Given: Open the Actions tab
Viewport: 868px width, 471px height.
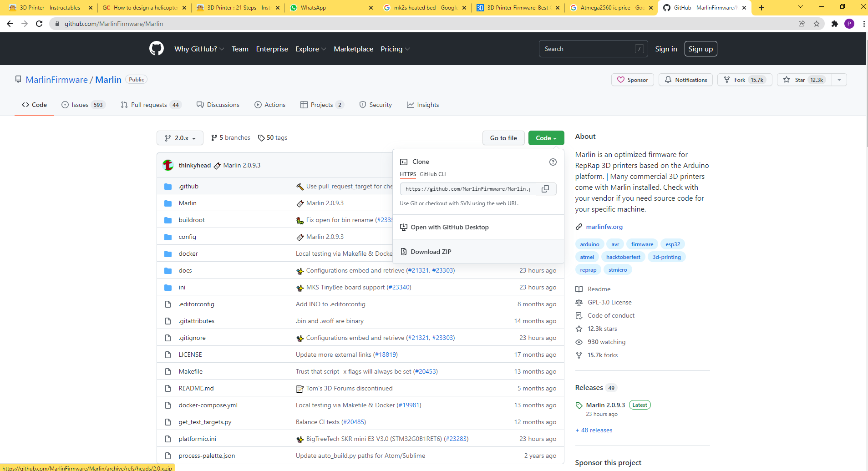Looking at the screenshot, I should (x=270, y=105).
